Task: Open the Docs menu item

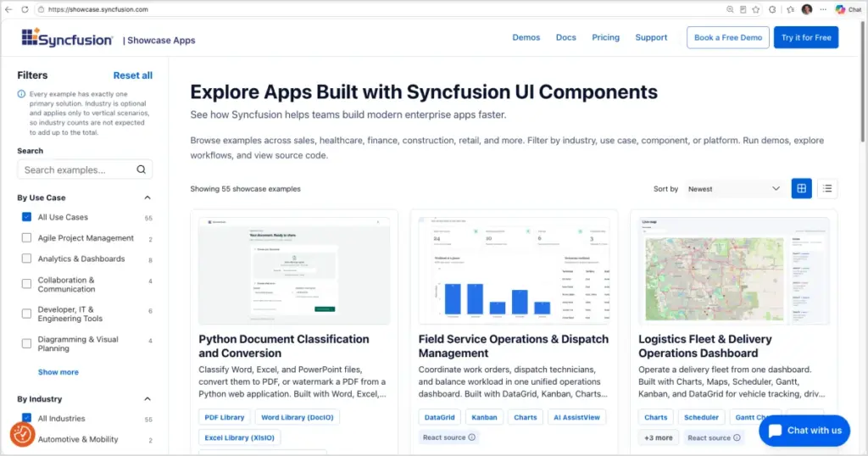Action: tap(565, 37)
